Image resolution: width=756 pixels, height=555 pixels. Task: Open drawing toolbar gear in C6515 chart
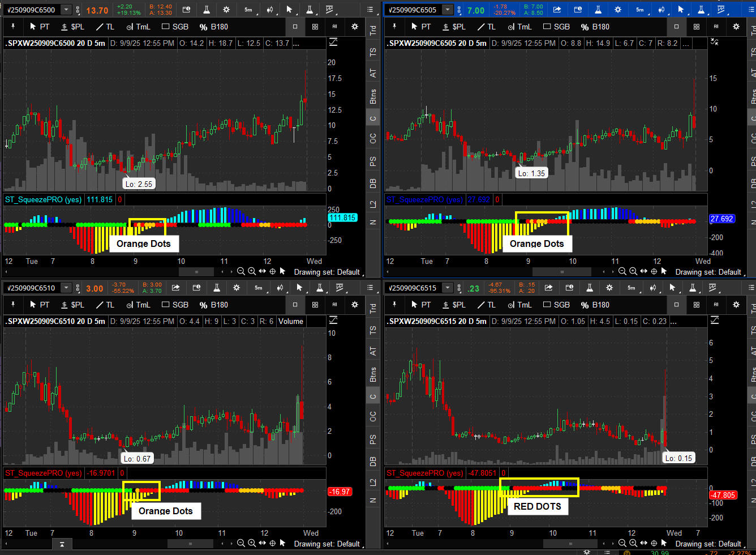coord(736,305)
